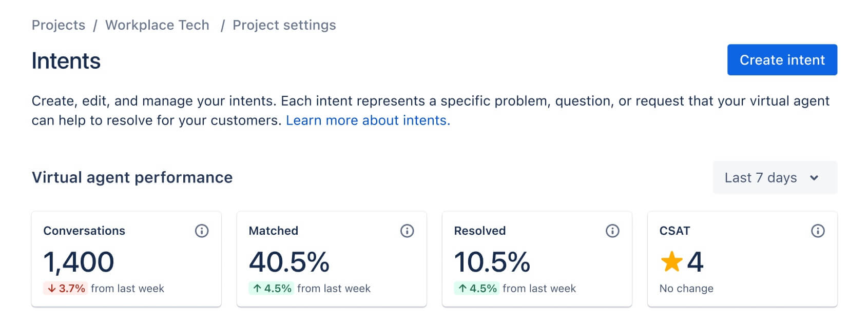Navigate to Project settings breadcrumb
The image size is (868, 327).
tap(284, 25)
